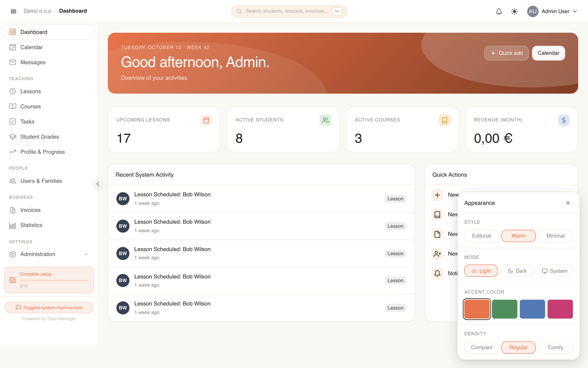Screen dimensions: 588x368
Task: Click the sun theme icon
Action: click(514, 11)
